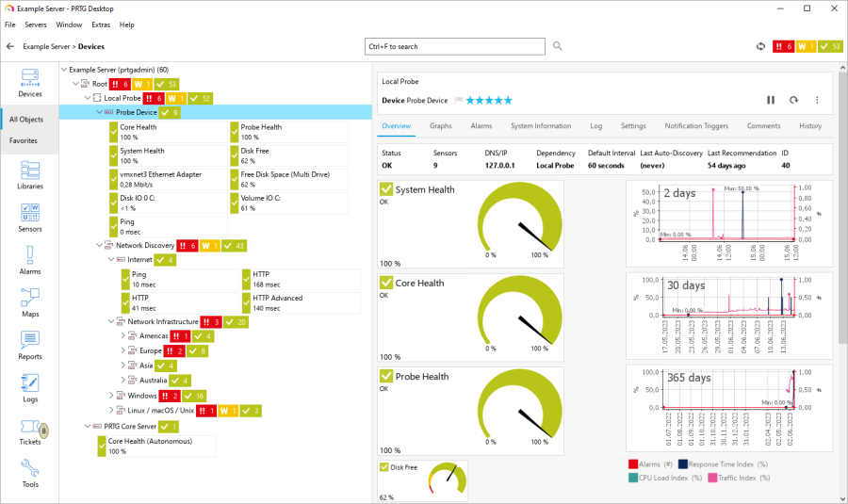This screenshot has width=848, height=504.
Task: Click the Ctrl+F search input field
Action: click(x=454, y=46)
